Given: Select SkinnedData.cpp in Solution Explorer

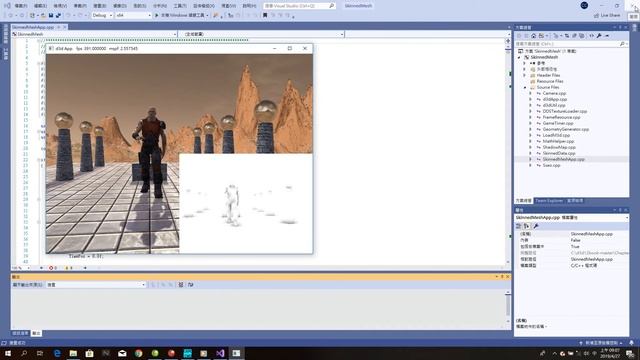Looking at the screenshot, I should pyautogui.click(x=559, y=153).
